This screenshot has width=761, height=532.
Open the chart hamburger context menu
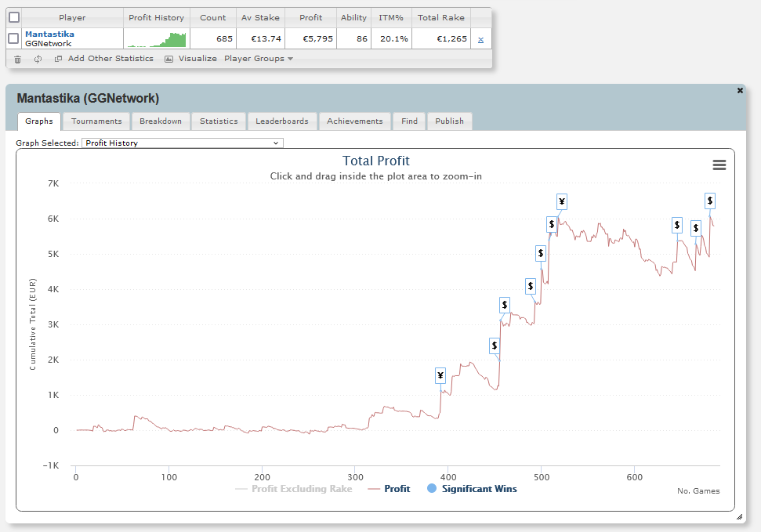point(719,165)
